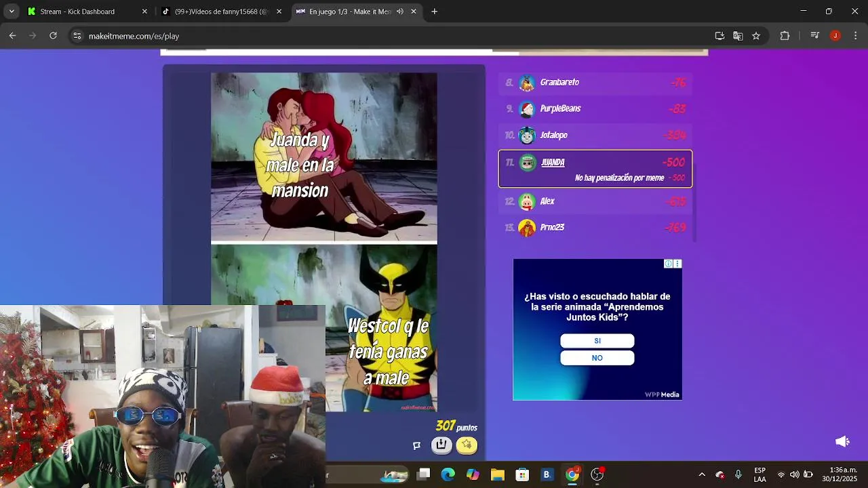The width and height of the screenshot is (868, 488).
Task: Click the '307 puntos' score
Action: click(456, 426)
